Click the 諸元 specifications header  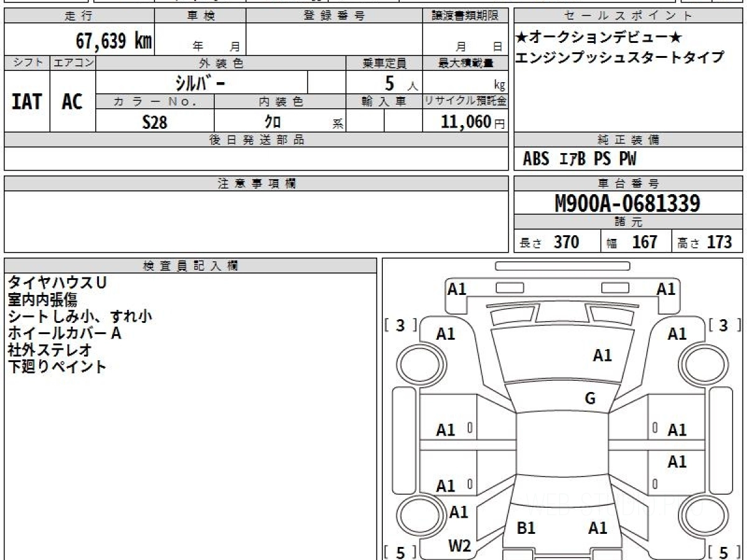[x=629, y=222]
